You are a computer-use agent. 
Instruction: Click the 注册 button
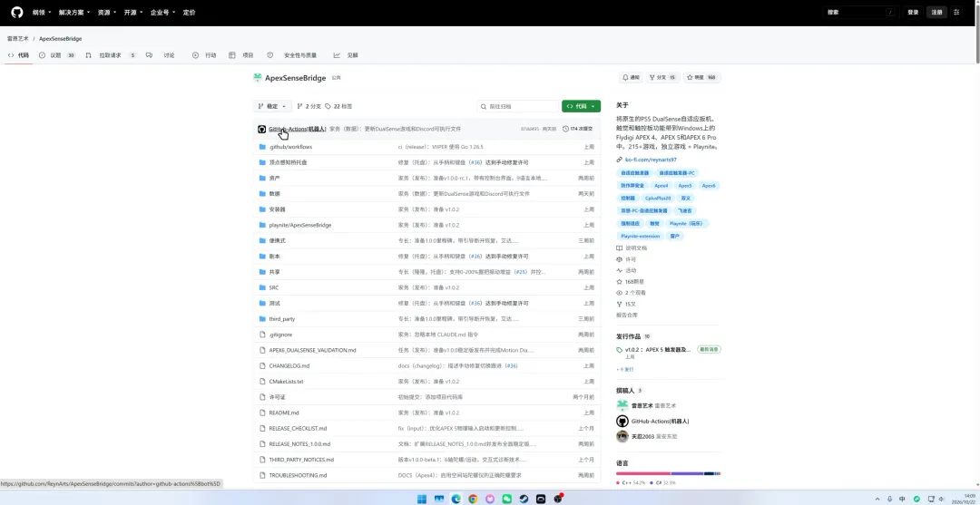tap(936, 12)
